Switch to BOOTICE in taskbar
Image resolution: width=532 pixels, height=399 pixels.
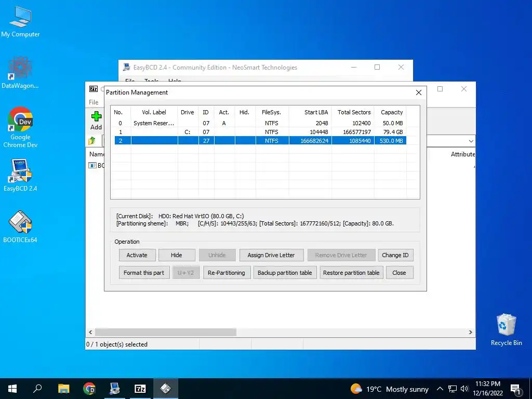click(x=166, y=389)
